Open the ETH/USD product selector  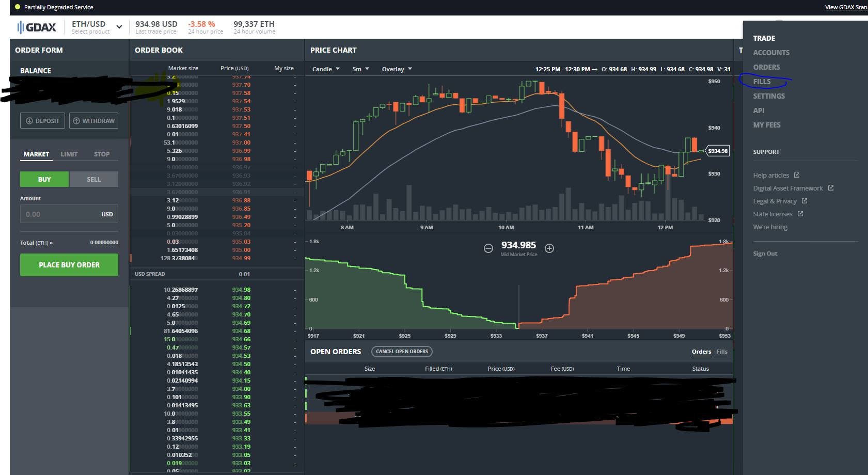coord(97,27)
